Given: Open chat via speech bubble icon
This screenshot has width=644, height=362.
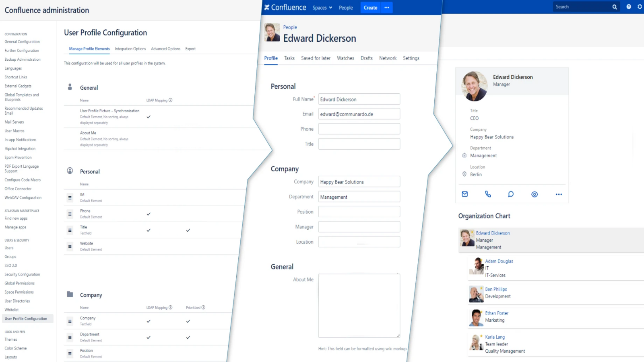Looking at the screenshot, I should [x=511, y=194].
